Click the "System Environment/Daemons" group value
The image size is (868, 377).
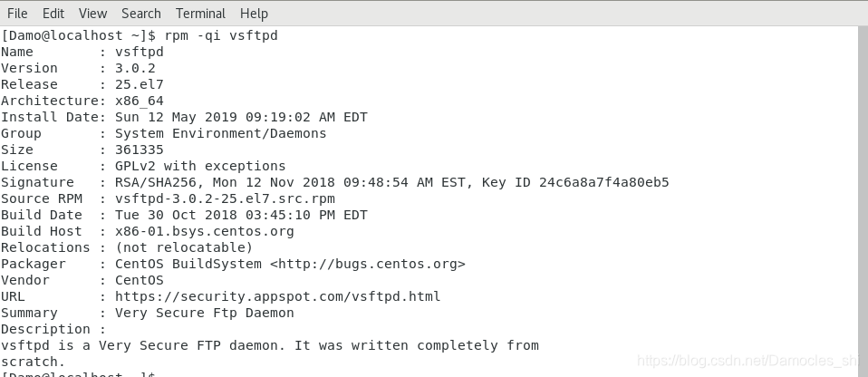point(220,133)
